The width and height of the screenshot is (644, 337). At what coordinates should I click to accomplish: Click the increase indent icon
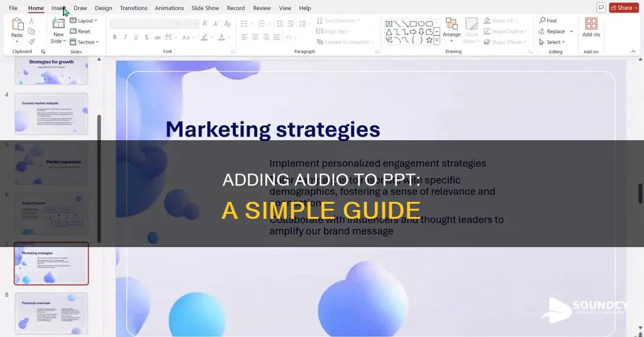pos(291,24)
